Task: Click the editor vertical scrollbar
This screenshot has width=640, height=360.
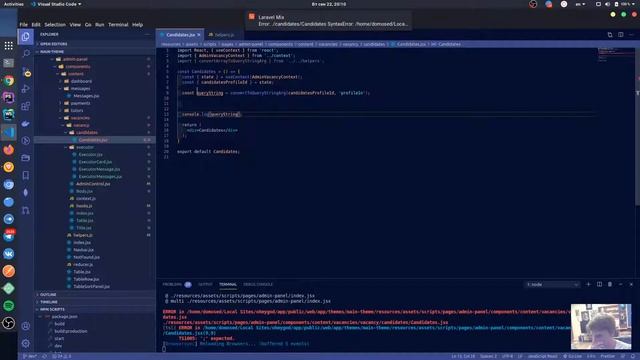Action: tap(638, 127)
